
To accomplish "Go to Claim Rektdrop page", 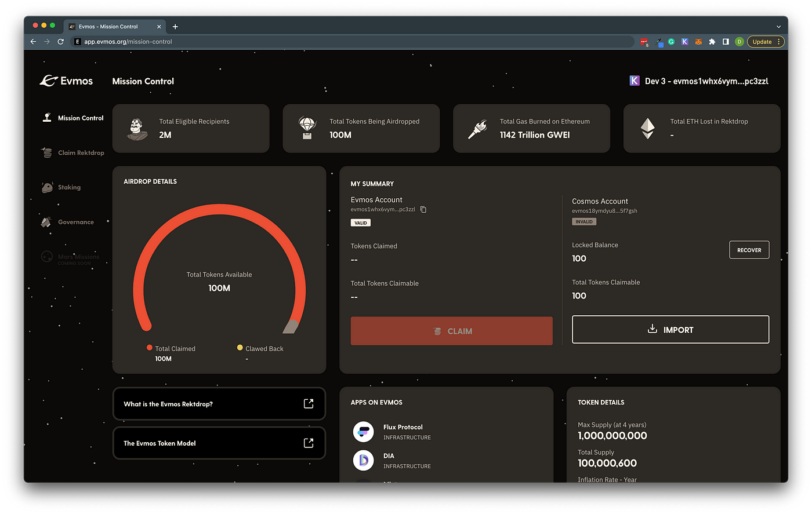I will (x=73, y=152).
